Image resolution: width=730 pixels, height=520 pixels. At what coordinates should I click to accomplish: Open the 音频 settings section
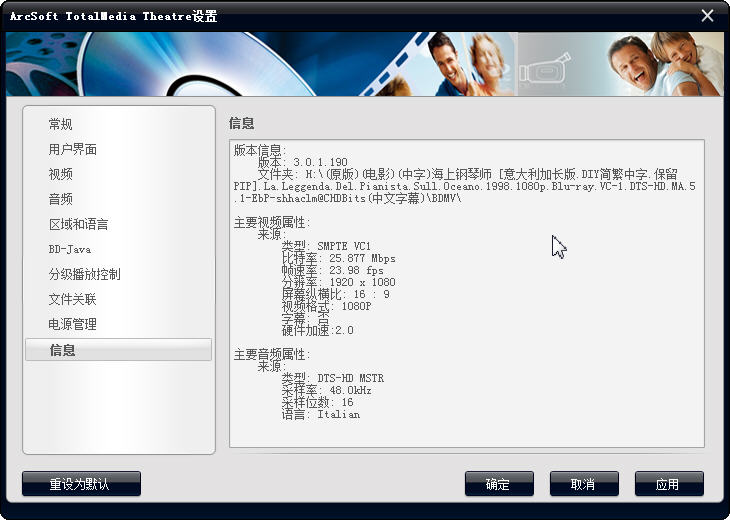click(x=61, y=199)
